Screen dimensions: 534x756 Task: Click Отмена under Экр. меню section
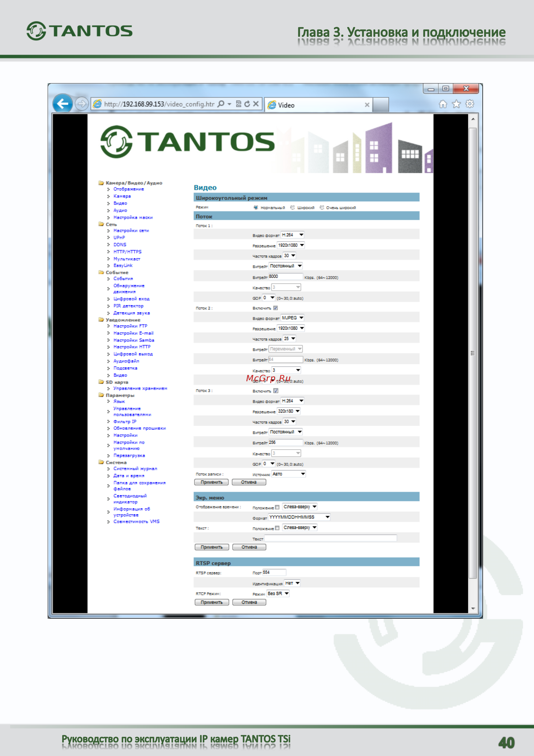pyautogui.click(x=249, y=547)
